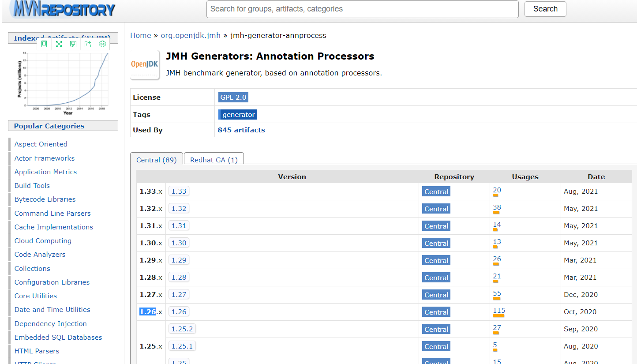Image resolution: width=637 pixels, height=364 pixels.
Task: Open version 1.29 link
Action: click(179, 260)
